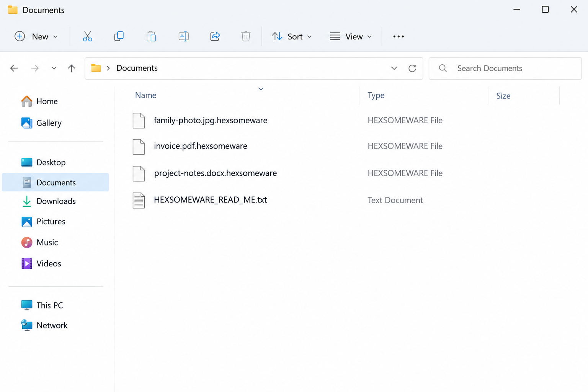
Task: Select the HEXSOMEWARE_READ_ME.txt file name
Action: (x=211, y=200)
